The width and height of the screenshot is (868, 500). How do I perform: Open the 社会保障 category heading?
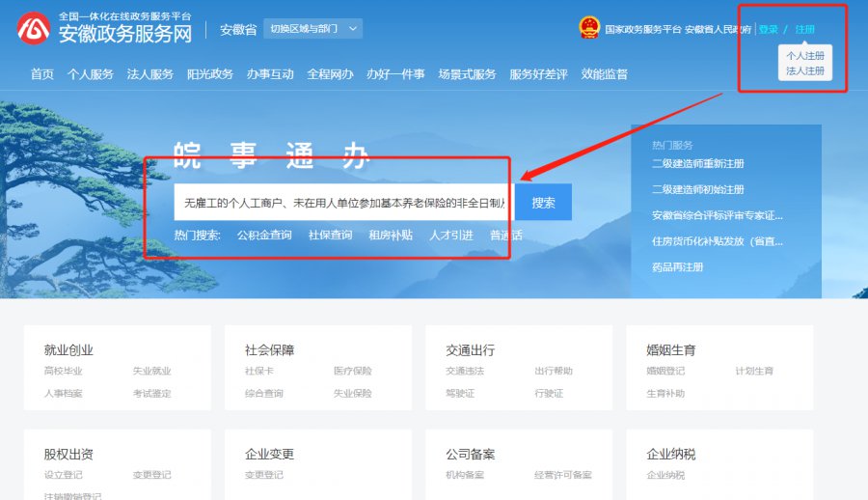click(270, 350)
